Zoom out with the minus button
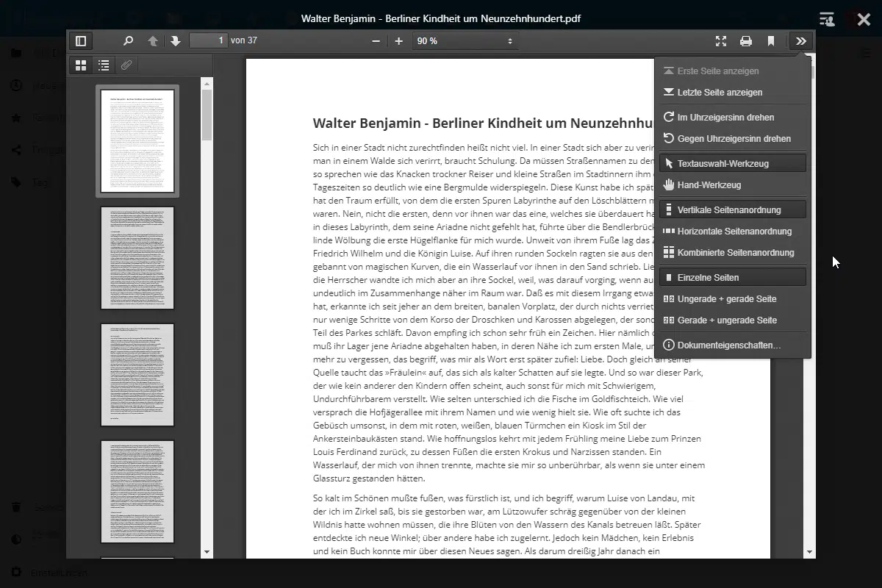882x588 pixels. coord(376,41)
